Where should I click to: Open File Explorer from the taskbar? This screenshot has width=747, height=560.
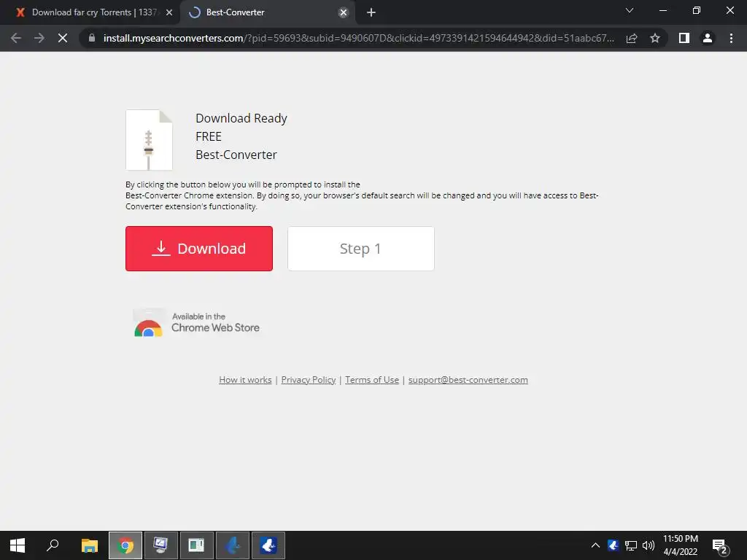(x=89, y=545)
